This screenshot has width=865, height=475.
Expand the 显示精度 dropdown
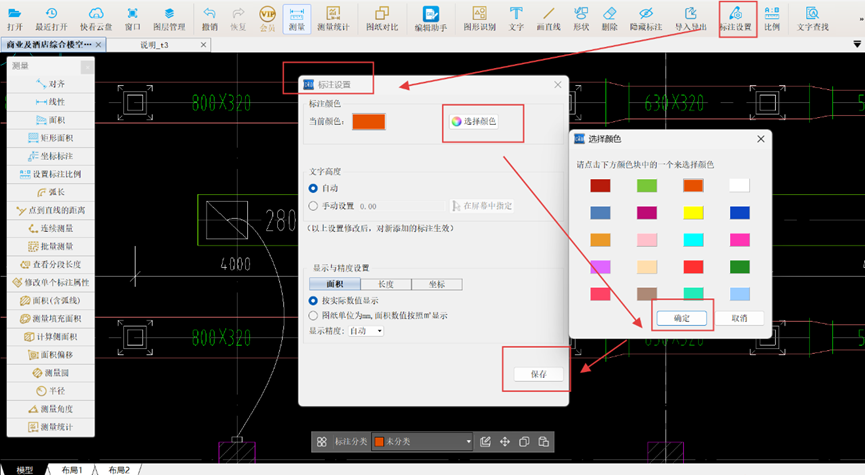point(365,331)
